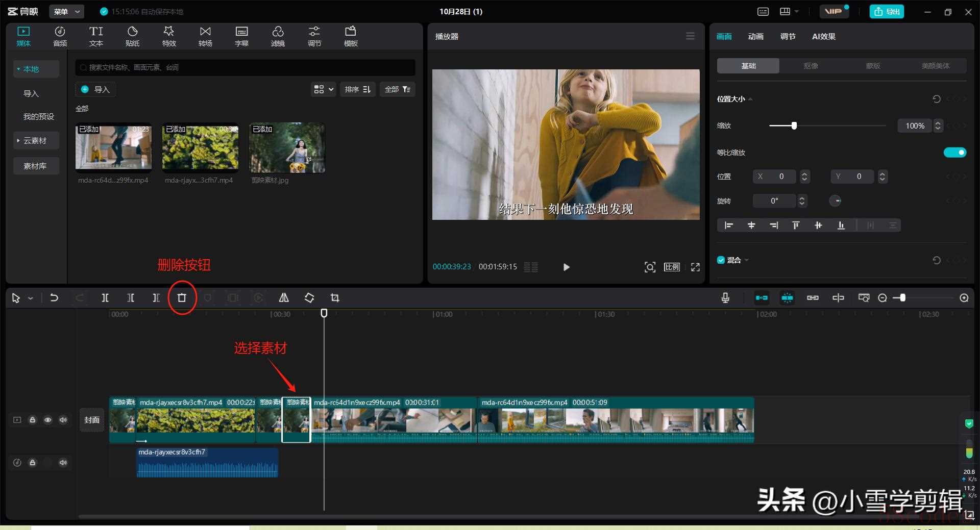This screenshot has width=980, height=530.
Task: Expand the 全部 filter dropdown
Action: click(397, 89)
